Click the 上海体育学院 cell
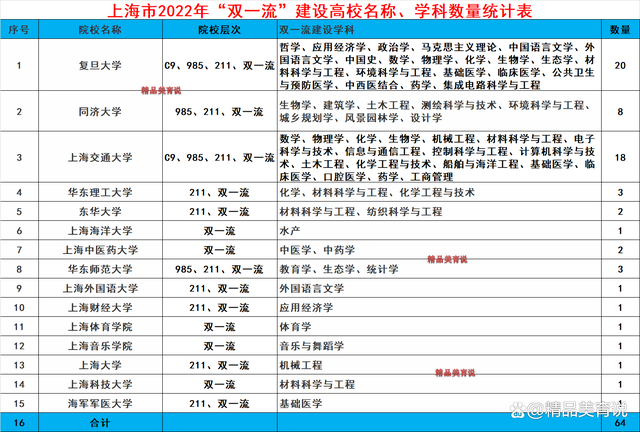 tap(100, 327)
